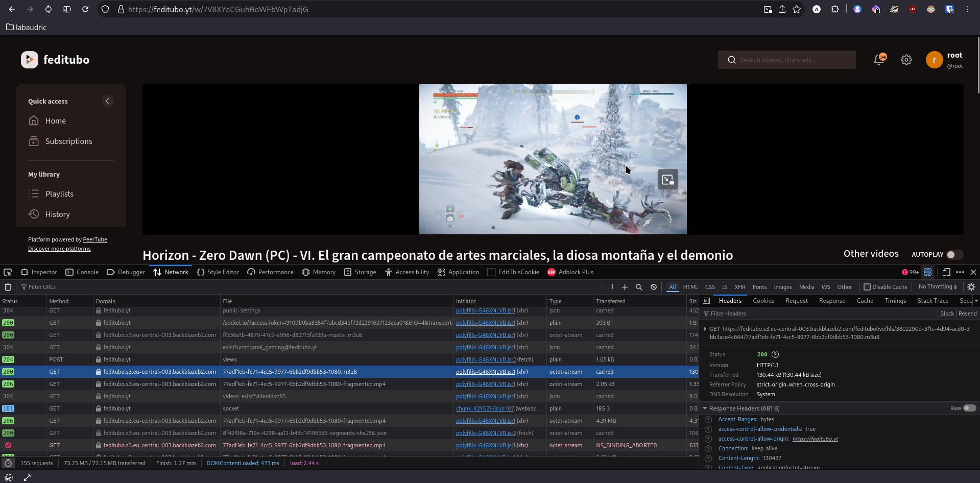Select the 1080.m3u8 request row
The height and width of the screenshot is (483, 980).
(349, 372)
